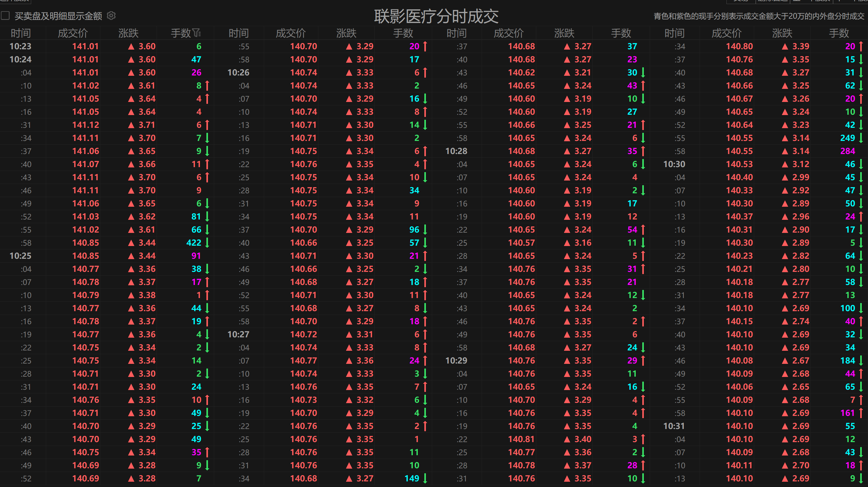The width and height of the screenshot is (868, 487).
Task: Click green down arrow next to 149 lots
Action: point(425,478)
